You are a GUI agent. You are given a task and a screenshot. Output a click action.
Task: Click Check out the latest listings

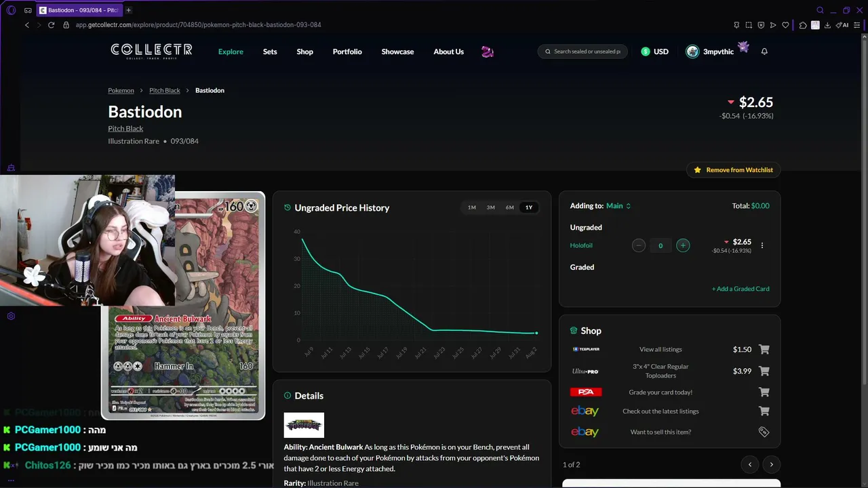click(x=660, y=411)
